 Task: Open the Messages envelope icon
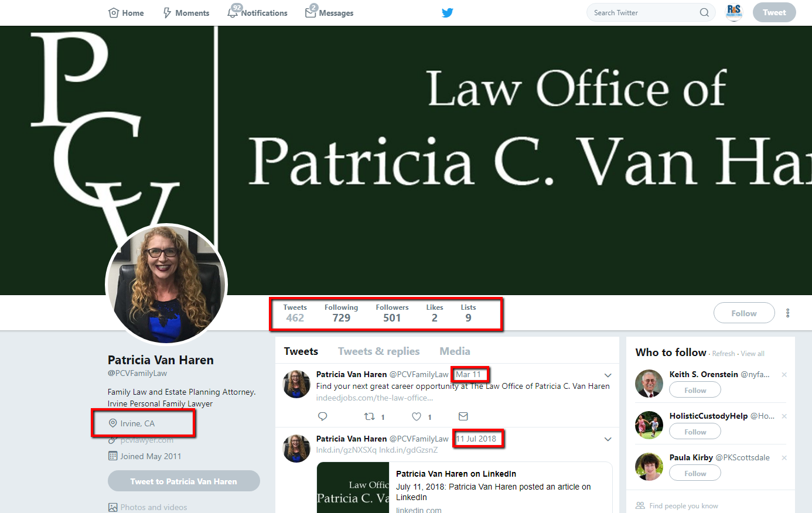311,13
